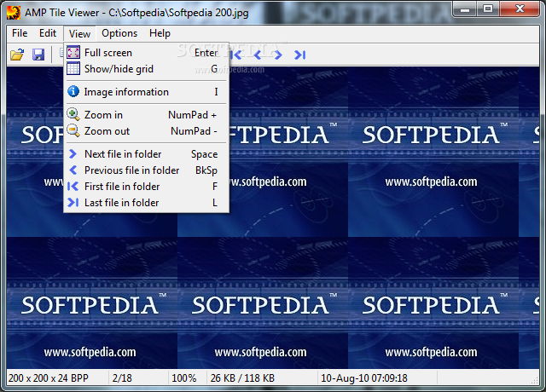Click status bar size 26 KB / 118 KB
The width and height of the screenshot is (546, 392).
(242, 378)
